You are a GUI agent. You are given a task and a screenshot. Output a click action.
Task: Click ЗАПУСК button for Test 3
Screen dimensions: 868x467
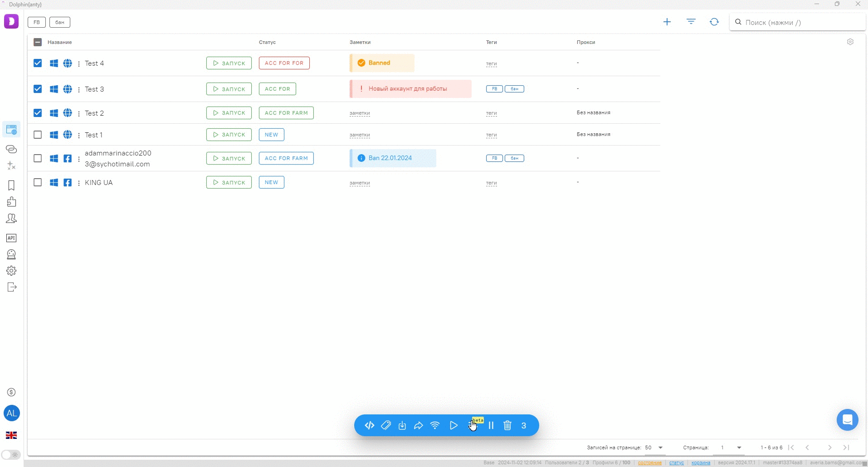coord(229,89)
